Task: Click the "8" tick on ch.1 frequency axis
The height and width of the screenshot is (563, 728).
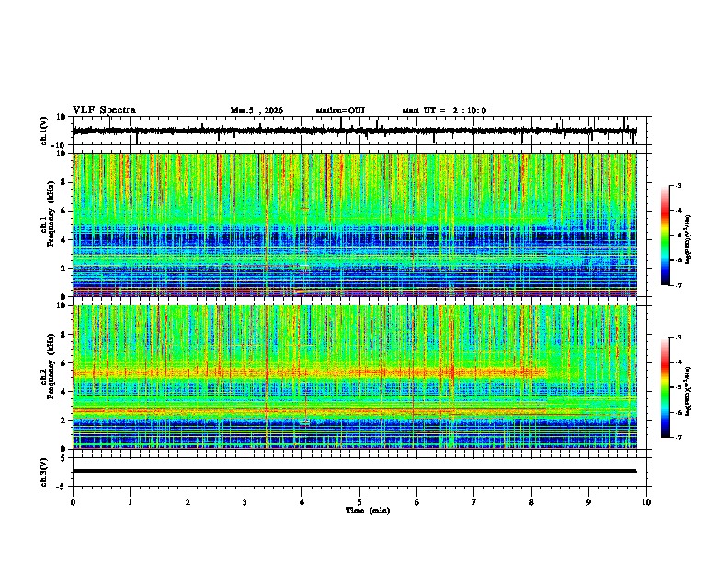Action: (x=63, y=182)
